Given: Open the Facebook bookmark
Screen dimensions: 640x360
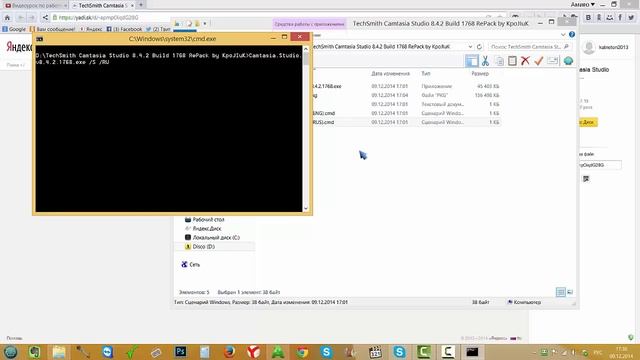Looking at the screenshot, I should click(124, 29).
